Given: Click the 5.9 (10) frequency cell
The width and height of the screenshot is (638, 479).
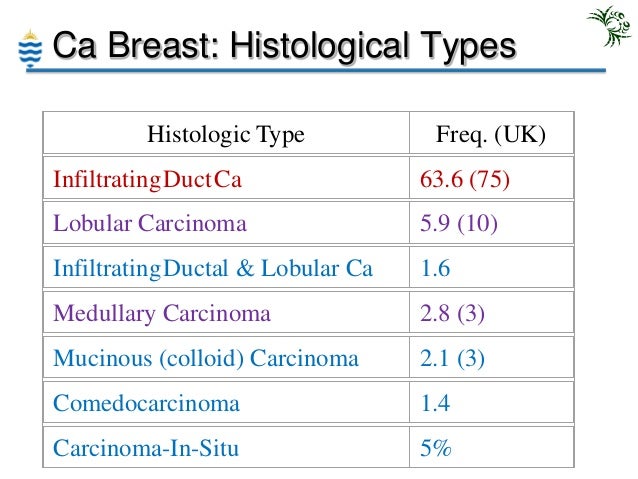Looking at the screenshot, I should tap(459, 224).
